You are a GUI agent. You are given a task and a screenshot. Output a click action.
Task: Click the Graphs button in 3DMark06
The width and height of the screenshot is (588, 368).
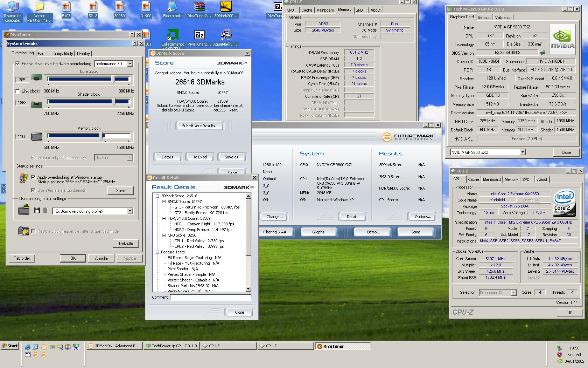(320, 232)
